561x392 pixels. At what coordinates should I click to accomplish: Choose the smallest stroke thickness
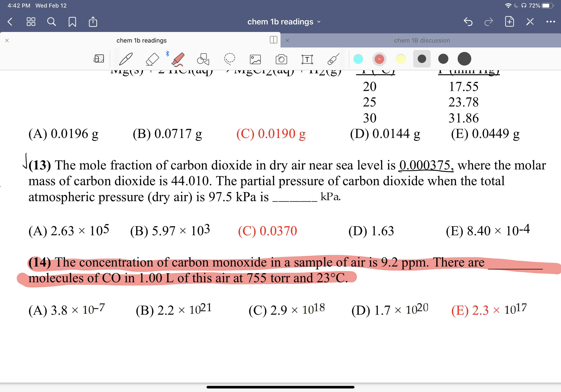coord(422,59)
